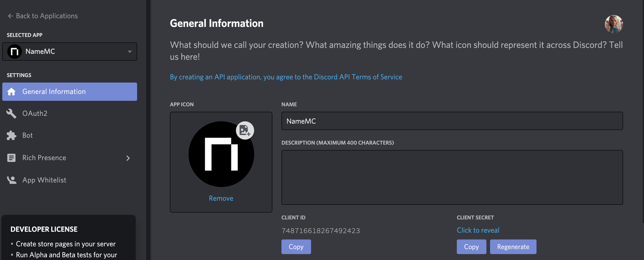Click the CLIENT SECRET label
Screen dimensions: 644x260
tap(475, 217)
